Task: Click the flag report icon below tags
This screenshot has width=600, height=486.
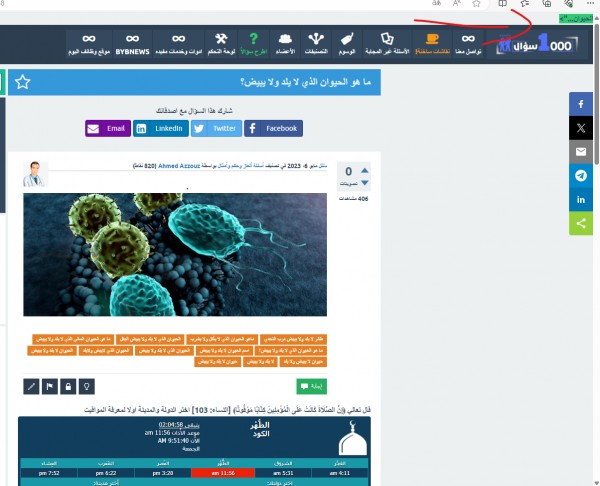Action: [48, 385]
